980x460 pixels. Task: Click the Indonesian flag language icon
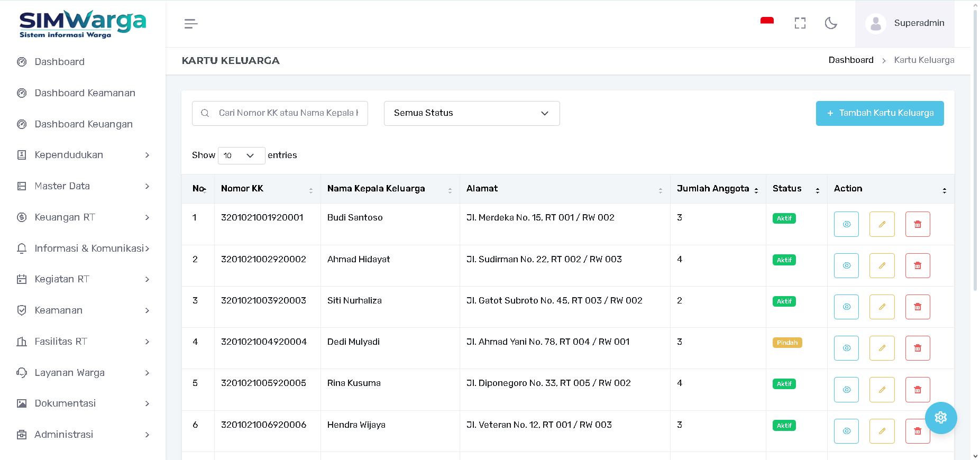(767, 22)
